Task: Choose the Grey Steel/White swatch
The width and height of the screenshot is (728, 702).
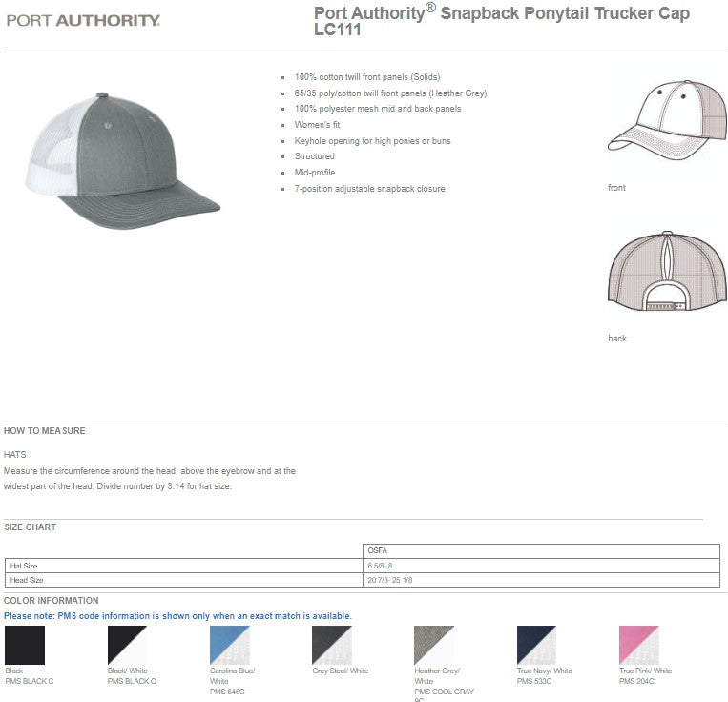Action: point(331,645)
